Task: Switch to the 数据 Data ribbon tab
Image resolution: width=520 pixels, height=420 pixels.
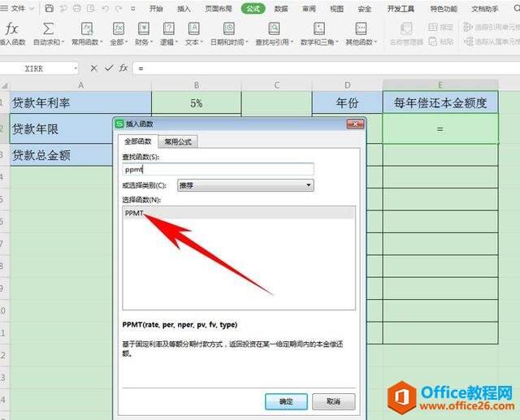Action: coord(281,9)
